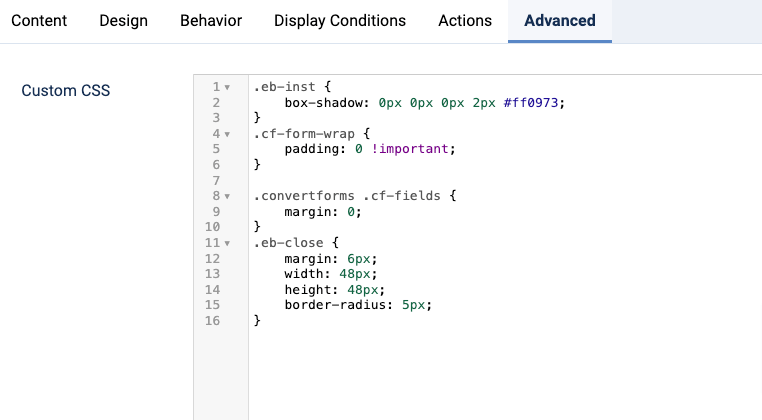
Task: Click the Custom CSS label
Action: [x=66, y=90]
